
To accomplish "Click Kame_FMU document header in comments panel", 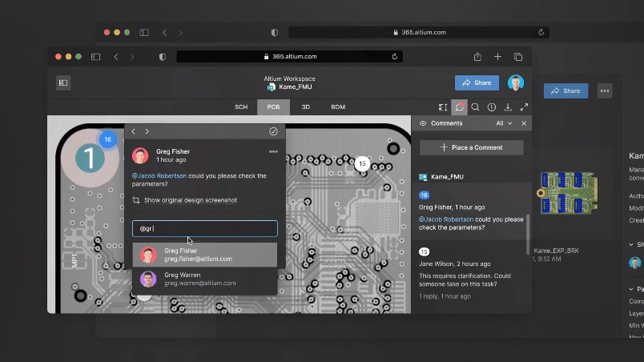I will (447, 177).
